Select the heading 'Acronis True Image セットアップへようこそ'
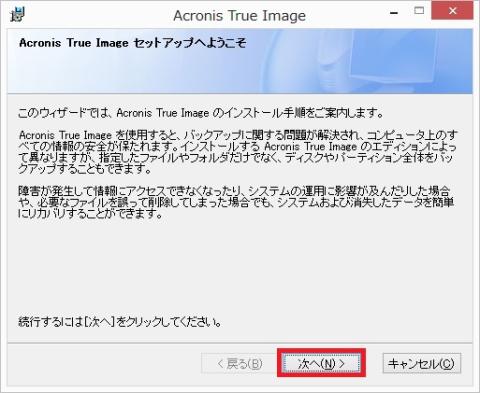The image size is (480, 393). coord(133,43)
